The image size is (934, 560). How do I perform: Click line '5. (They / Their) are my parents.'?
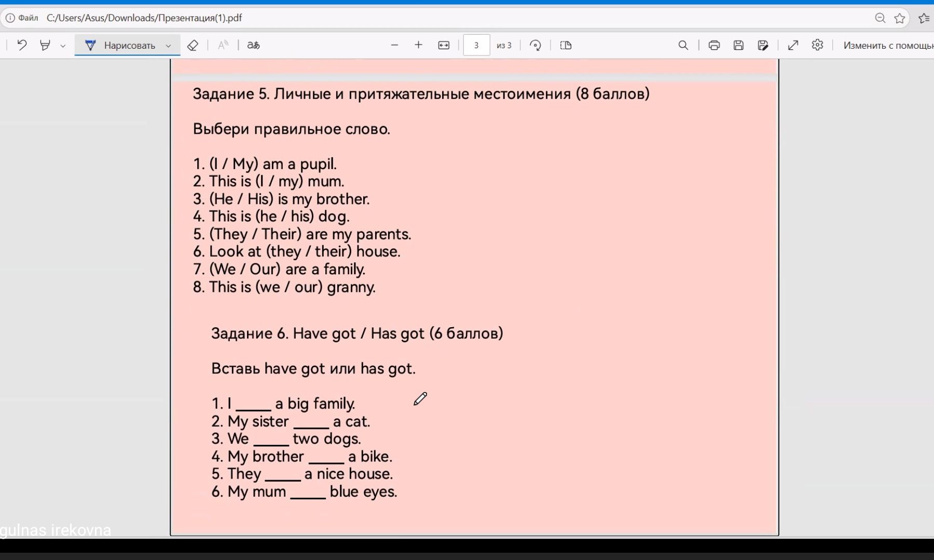[x=302, y=234]
